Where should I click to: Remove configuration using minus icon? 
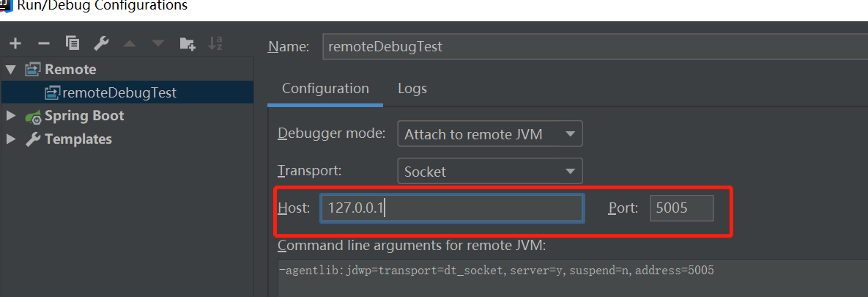click(x=44, y=44)
